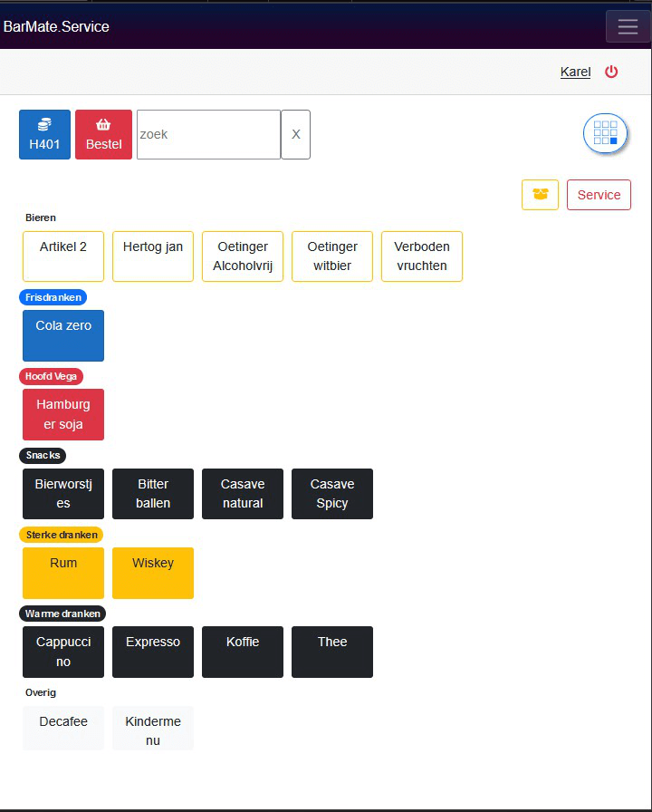Clear search with the X button
Screen dimensions: 652x812
point(295,135)
